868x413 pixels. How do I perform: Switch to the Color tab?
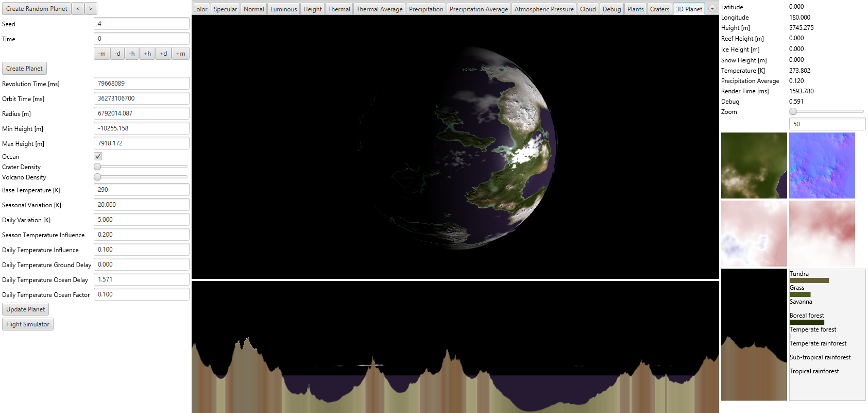(200, 9)
